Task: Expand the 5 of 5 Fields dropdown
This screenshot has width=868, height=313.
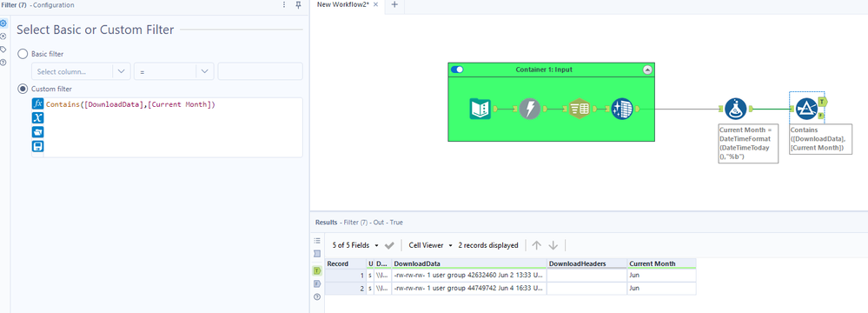Action: (x=356, y=245)
